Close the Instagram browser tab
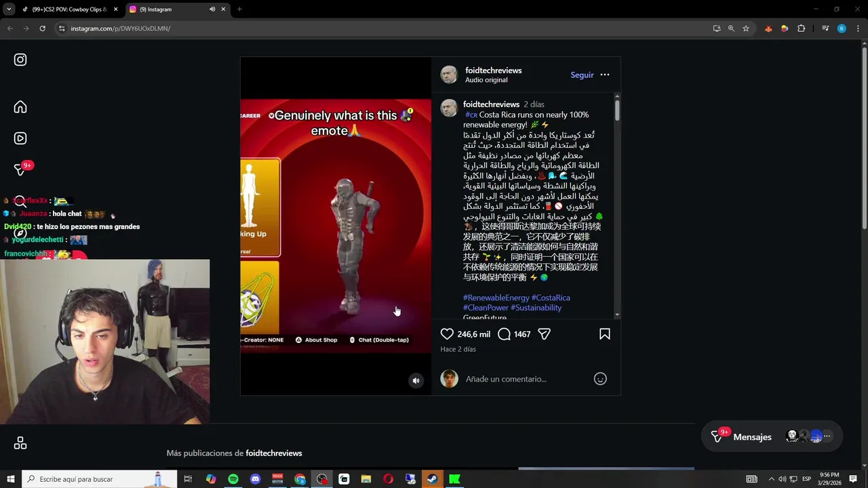868x488 pixels. 223,9
